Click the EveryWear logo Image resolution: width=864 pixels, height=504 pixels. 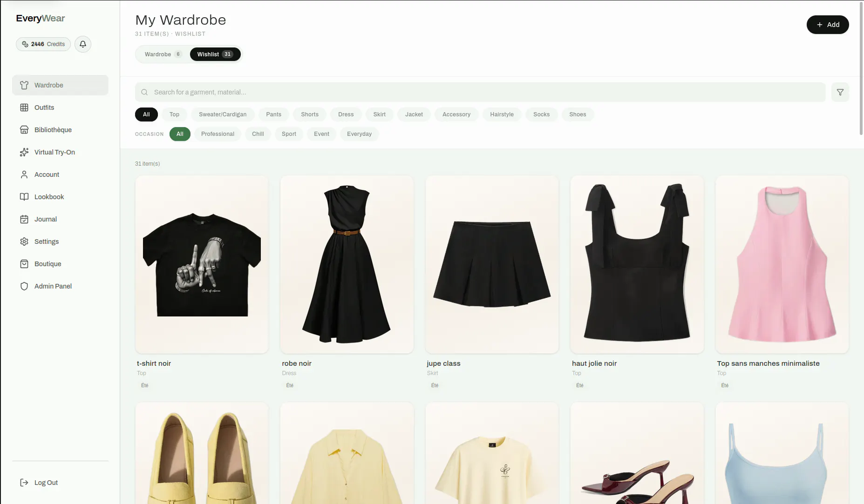(x=41, y=18)
